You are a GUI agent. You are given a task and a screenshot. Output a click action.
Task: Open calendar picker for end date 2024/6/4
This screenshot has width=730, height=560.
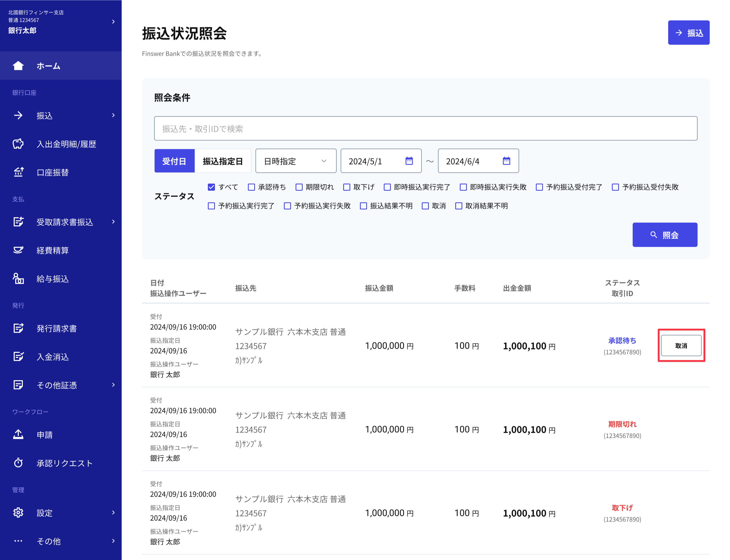point(506,161)
